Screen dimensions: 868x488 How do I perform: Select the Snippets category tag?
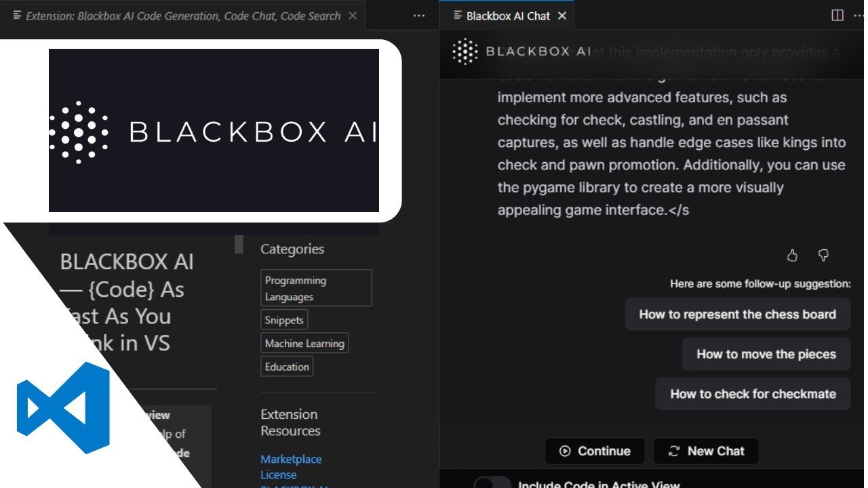[x=285, y=320]
